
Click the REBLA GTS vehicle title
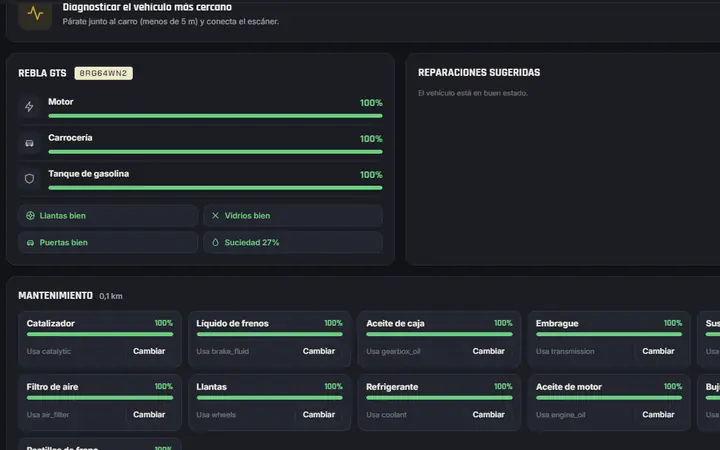click(x=42, y=73)
